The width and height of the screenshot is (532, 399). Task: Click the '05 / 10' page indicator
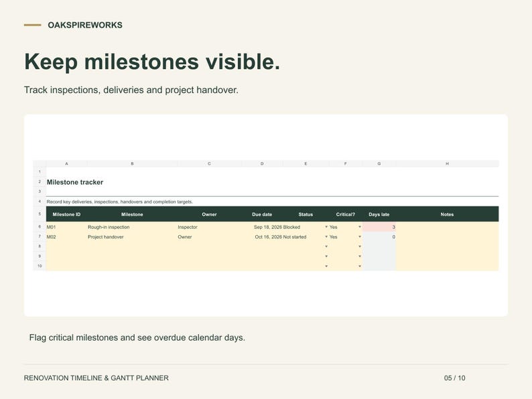455,378
